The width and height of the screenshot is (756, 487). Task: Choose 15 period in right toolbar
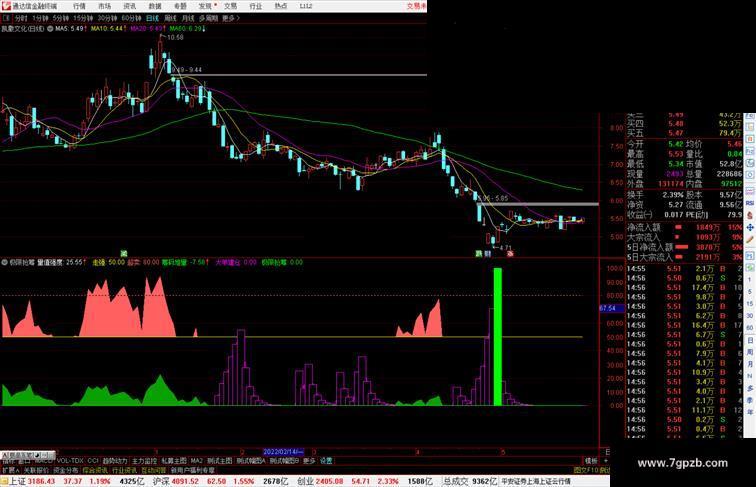tap(750, 304)
